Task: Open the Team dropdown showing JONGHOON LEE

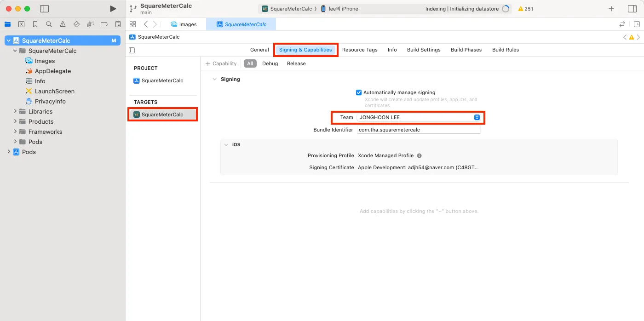Action: 419,117
